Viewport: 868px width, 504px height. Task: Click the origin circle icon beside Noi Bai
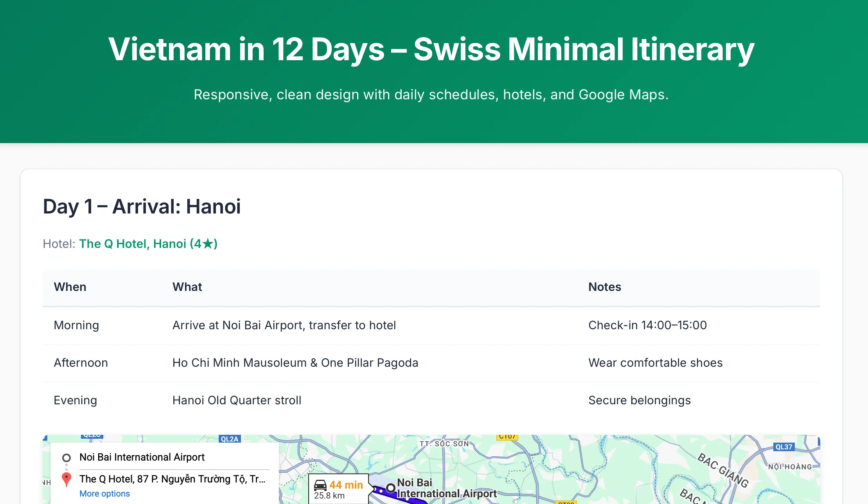66,457
